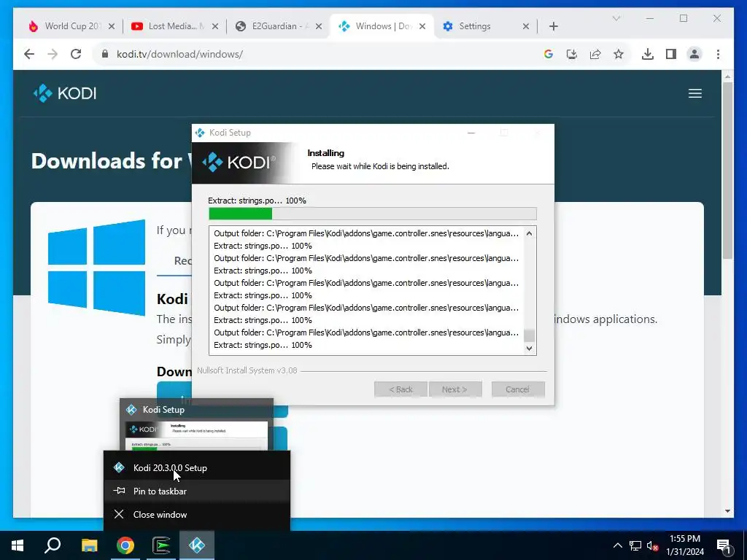Select Kodi 20.3.0.0 Setup menu entry
Image resolution: width=747 pixels, height=560 pixels.
[x=197, y=467]
